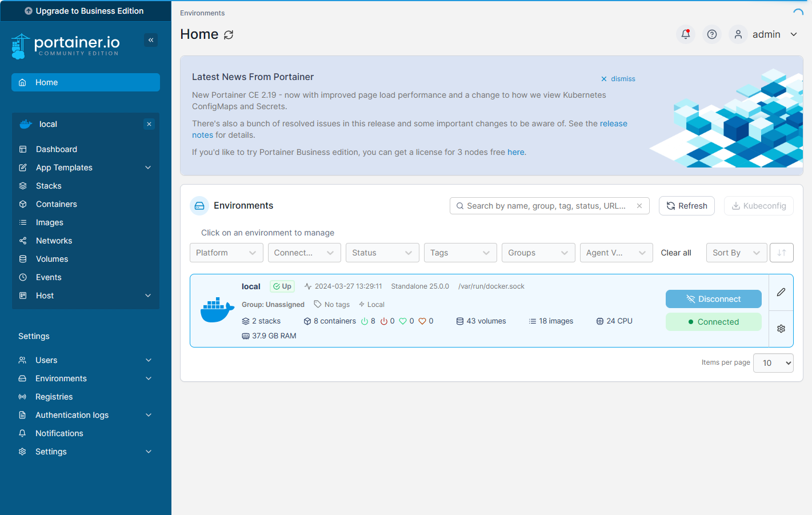The width and height of the screenshot is (812, 515).
Task: Click the portainer.io logo
Action: point(65,46)
